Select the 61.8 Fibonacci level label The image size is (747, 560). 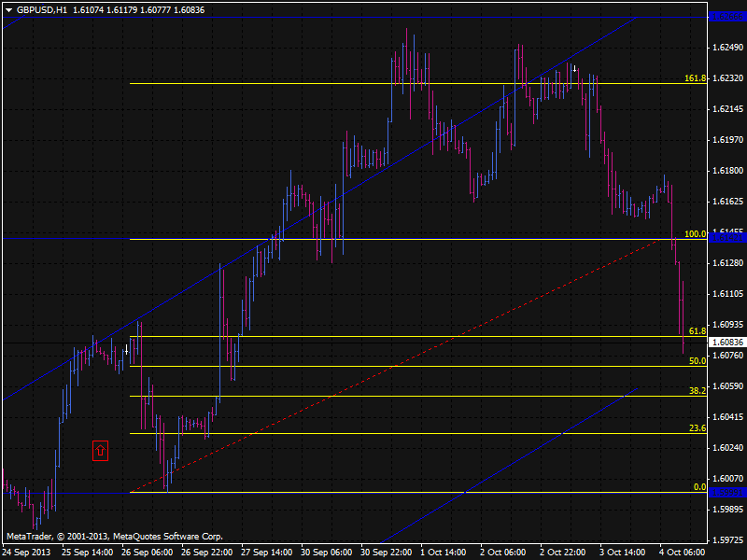tap(696, 331)
